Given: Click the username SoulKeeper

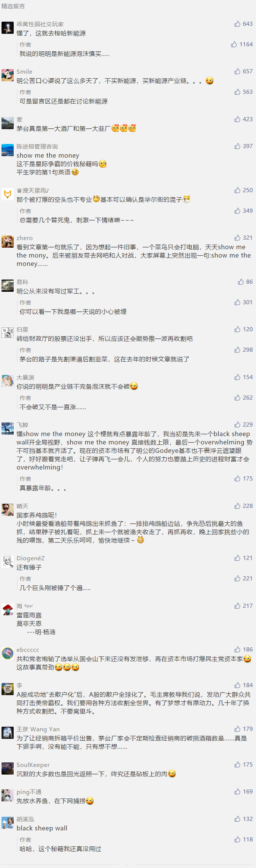Looking at the screenshot, I should coord(33,765).
